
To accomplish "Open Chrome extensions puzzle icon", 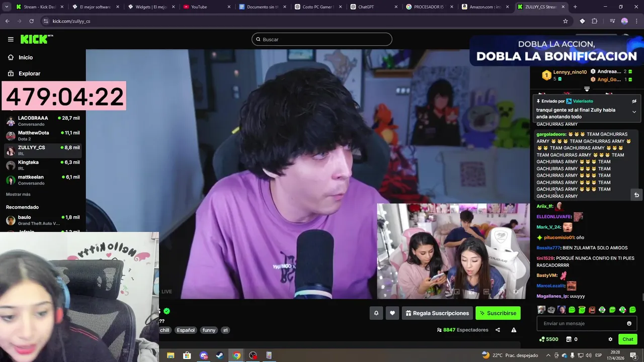I will 595,21.
